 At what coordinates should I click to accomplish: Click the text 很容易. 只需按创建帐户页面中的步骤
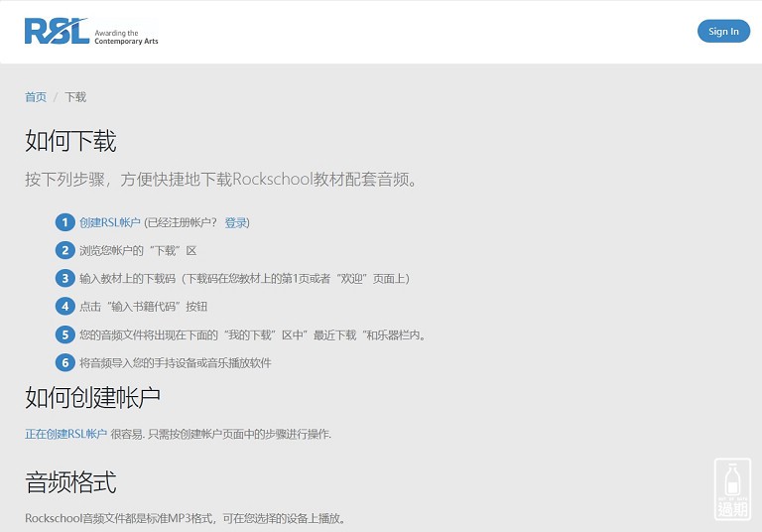pyautogui.click(x=221, y=434)
